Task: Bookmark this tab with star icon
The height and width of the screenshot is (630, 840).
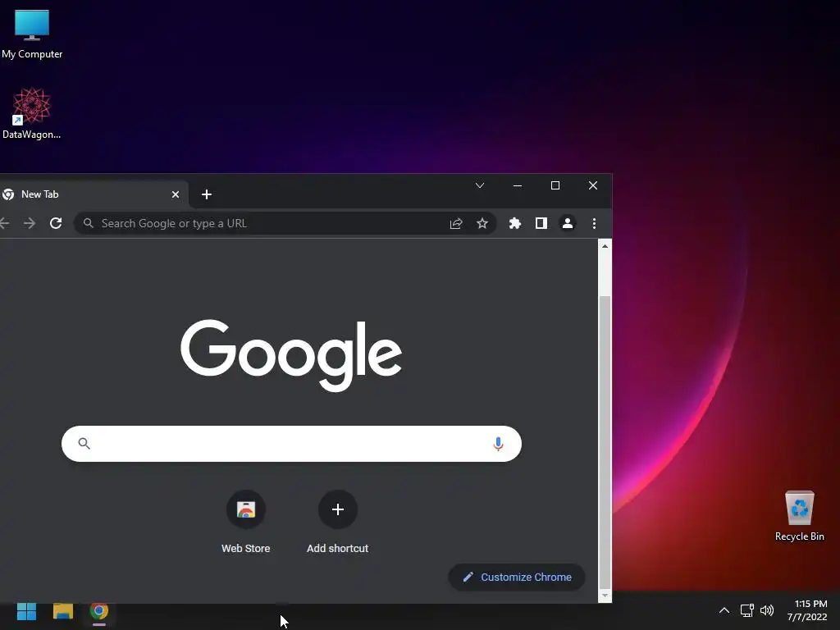Action: pos(482,223)
